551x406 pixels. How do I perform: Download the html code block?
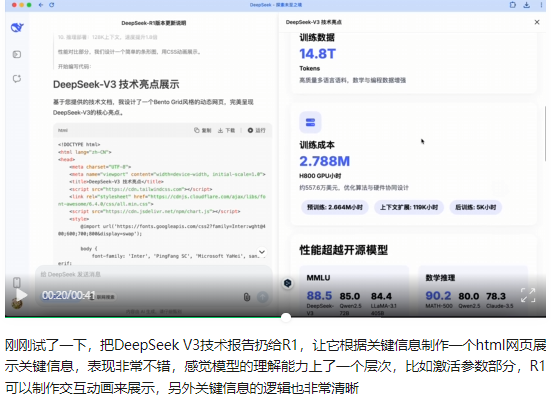click(226, 130)
